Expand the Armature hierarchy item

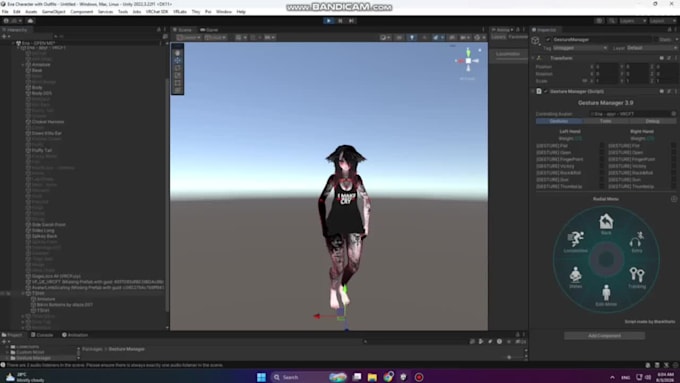coord(23,65)
